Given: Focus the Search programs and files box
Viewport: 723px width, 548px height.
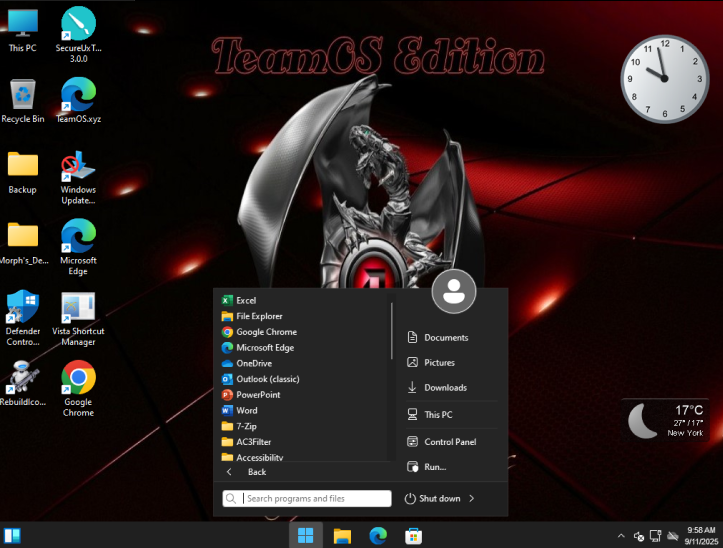Looking at the screenshot, I should pos(307,499).
